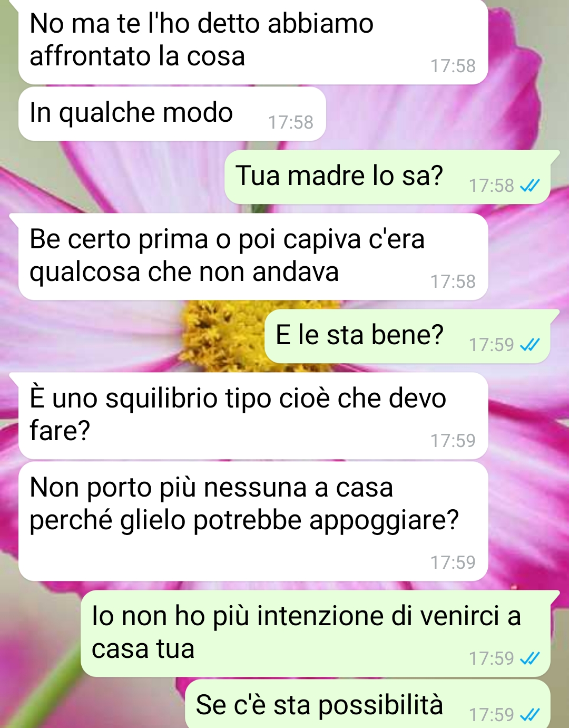Tap the 17:59 timestamp on 'È uno squilibrio' message

click(x=453, y=441)
